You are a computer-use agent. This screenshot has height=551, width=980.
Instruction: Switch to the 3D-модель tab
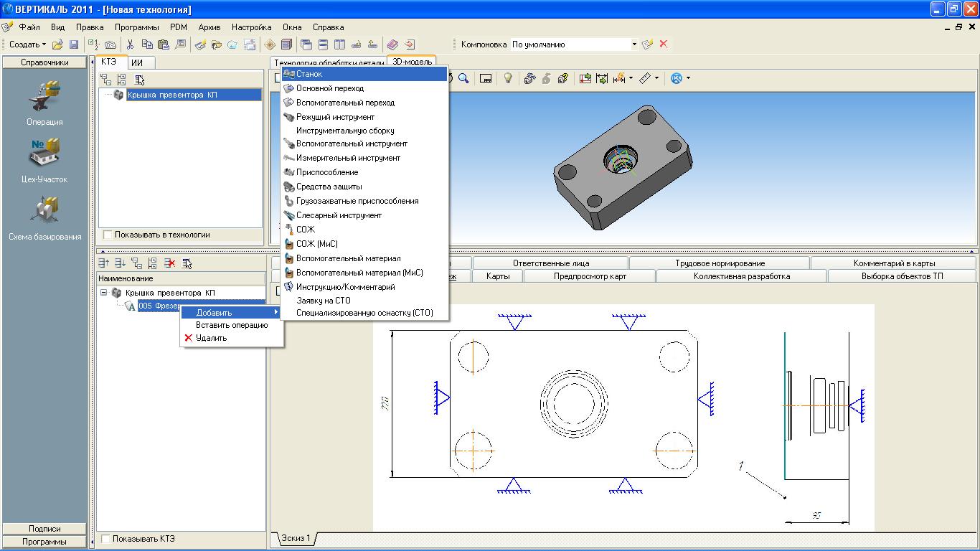[x=412, y=62]
